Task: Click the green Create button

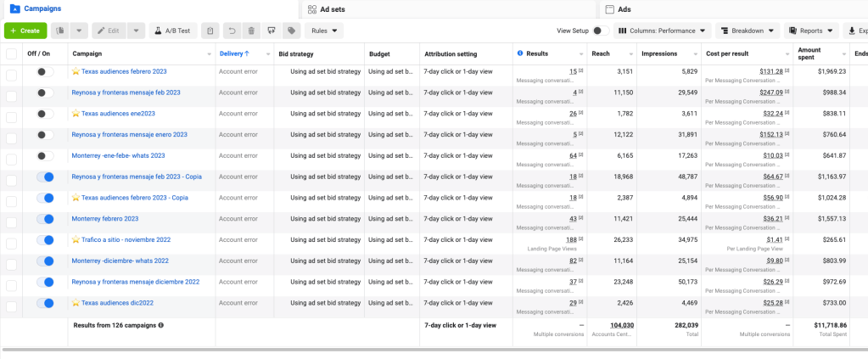Action: point(25,31)
